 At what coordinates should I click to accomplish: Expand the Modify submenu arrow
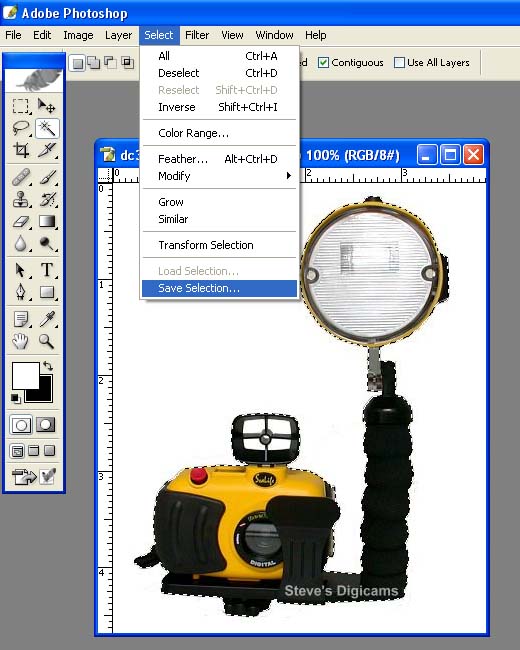click(289, 176)
